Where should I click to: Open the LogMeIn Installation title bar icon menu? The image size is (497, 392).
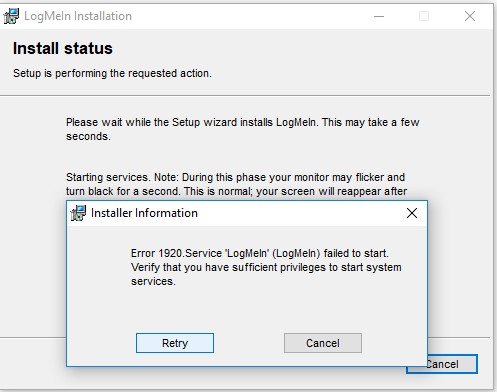(x=11, y=16)
